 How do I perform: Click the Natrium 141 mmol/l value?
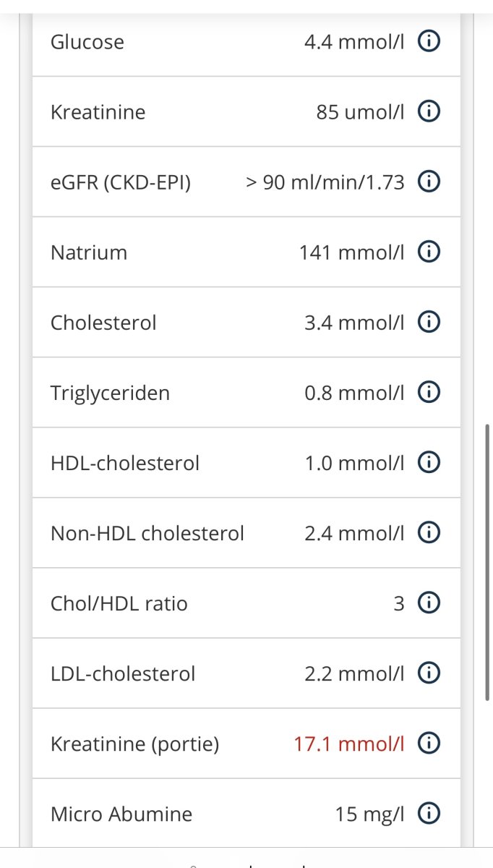point(351,252)
